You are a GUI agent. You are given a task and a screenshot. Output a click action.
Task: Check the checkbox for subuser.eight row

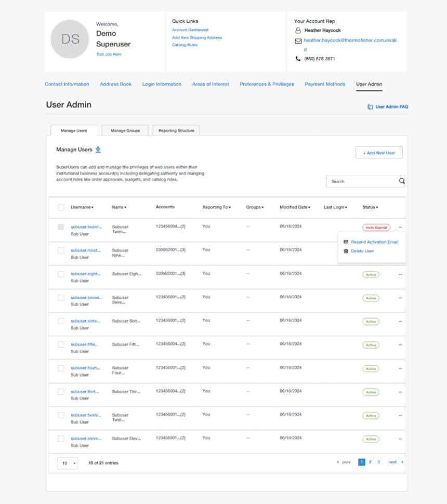click(x=60, y=274)
